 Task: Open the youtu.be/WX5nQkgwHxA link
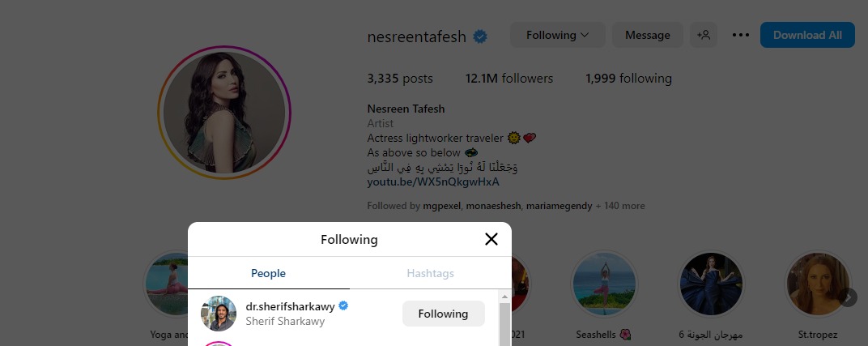[422, 182]
